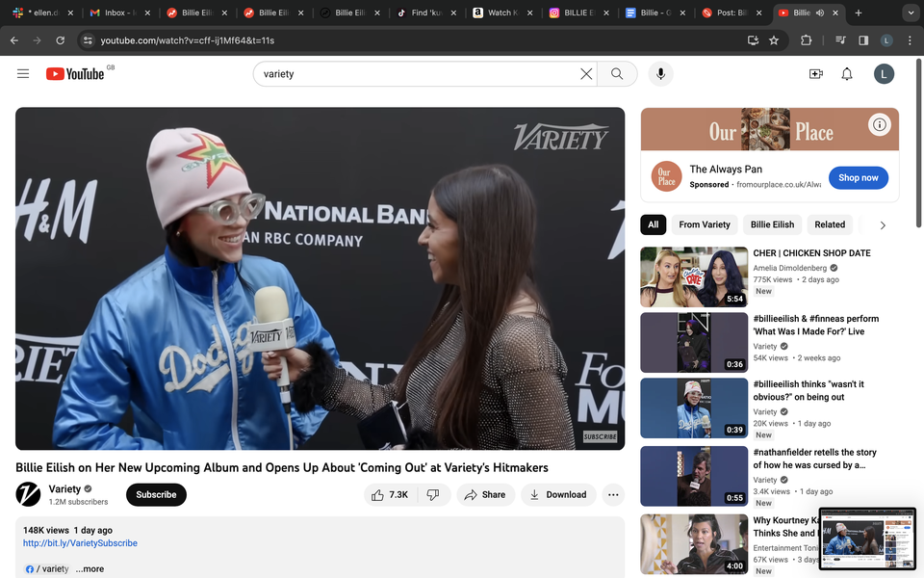This screenshot has width=924, height=578.
Task: Open the Variety channel name link
Action: 64,488
